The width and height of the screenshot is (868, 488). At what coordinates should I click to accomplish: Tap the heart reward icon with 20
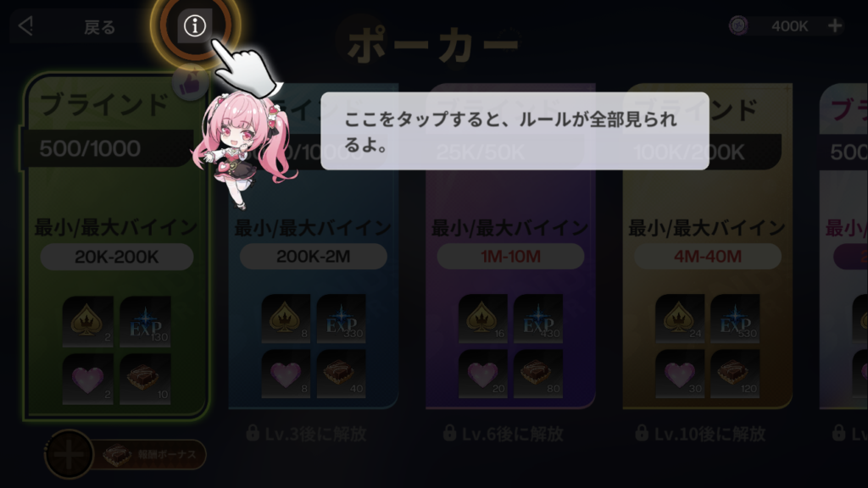click(x=482, y=374)
